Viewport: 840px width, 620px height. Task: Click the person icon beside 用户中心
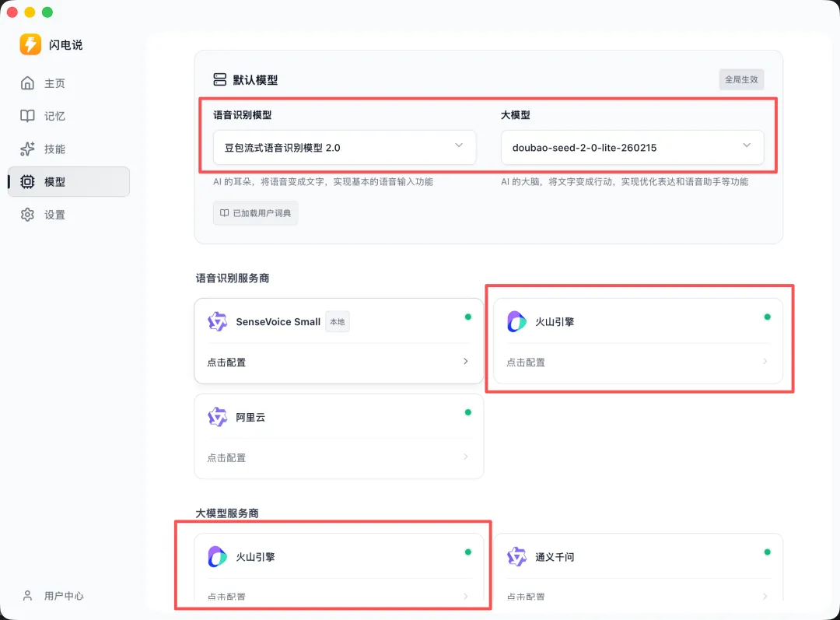(27, 596)
